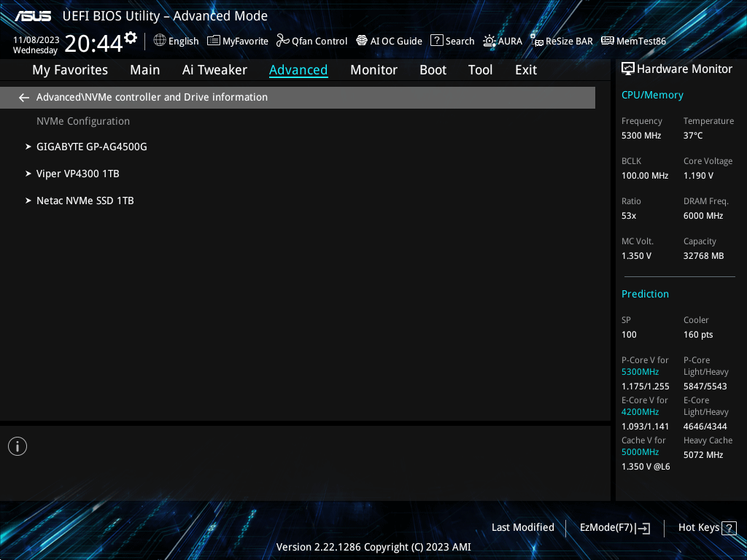
Task: Switch to the Main tab
Action: pos(145,70)
